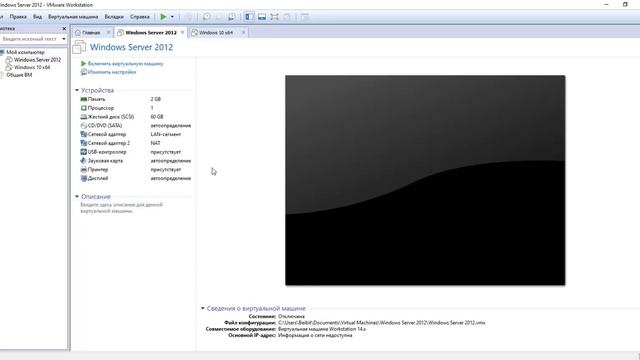Click the green power-on play button in toolbar
The width and height of the screenshot is (640, 360).
pyautogui.click(x=163, y=17)
